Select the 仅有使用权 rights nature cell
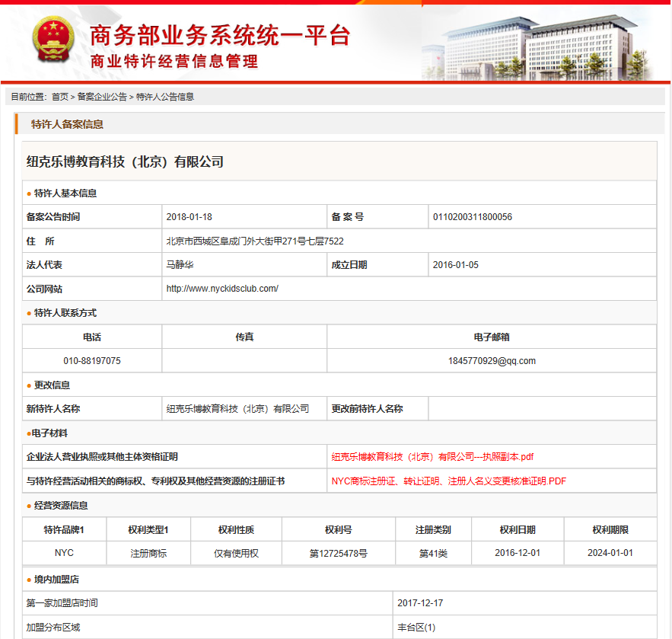 [236, 553]
